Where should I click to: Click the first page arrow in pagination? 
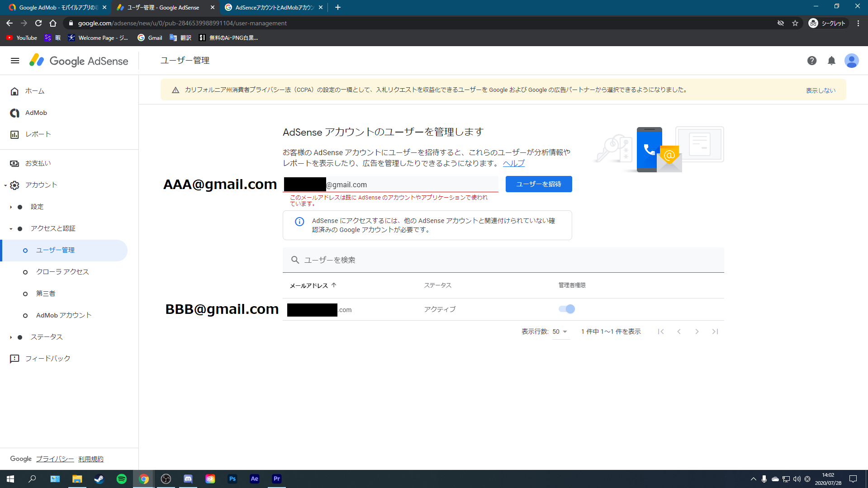click(661, 332)
